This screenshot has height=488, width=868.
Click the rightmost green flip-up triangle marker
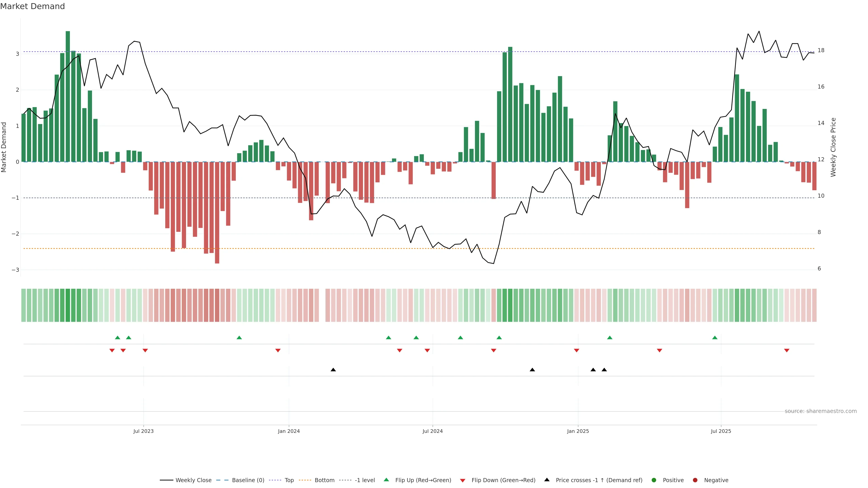click(715, 338)
